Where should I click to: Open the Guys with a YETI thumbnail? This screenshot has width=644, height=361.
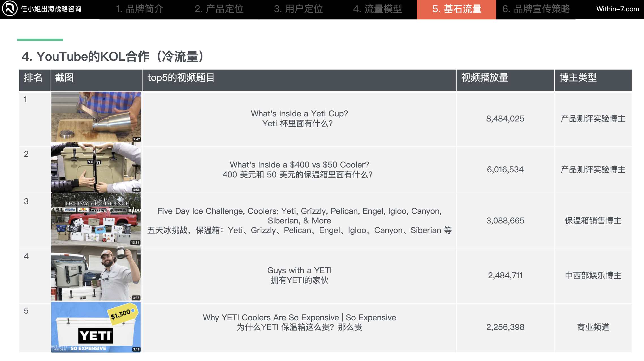pos(96,273)
